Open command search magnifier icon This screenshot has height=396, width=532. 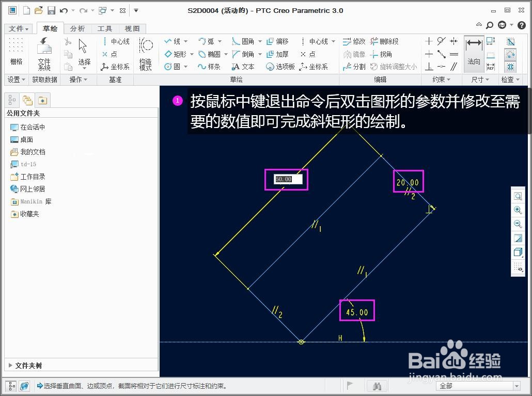[x=490, y=25]
